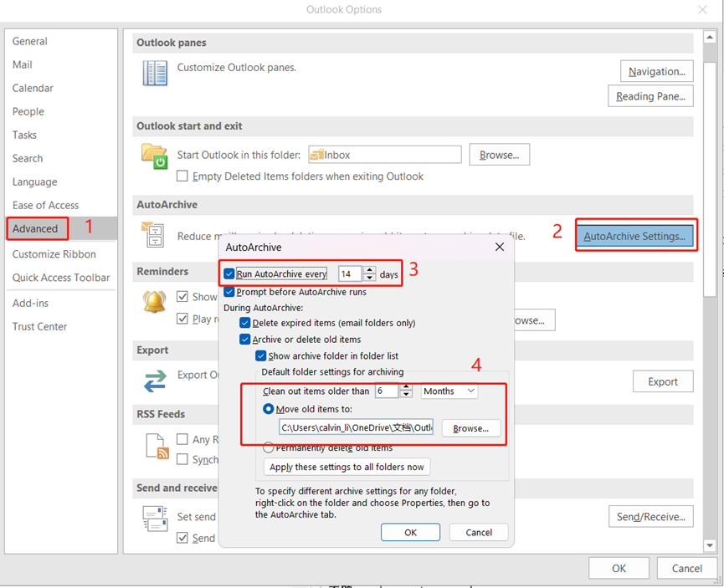Click the Outlook panes layout icon
724x588 pixels.
155,73
